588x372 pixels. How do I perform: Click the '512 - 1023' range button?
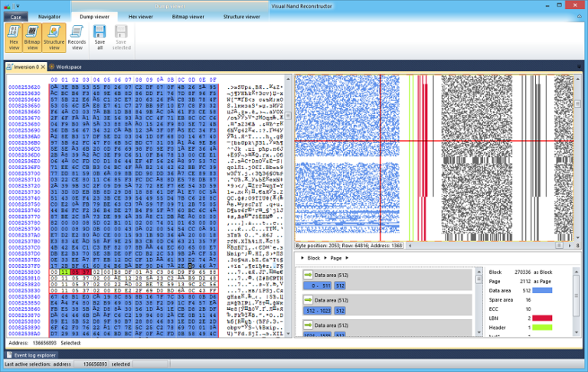pos(318,311)
